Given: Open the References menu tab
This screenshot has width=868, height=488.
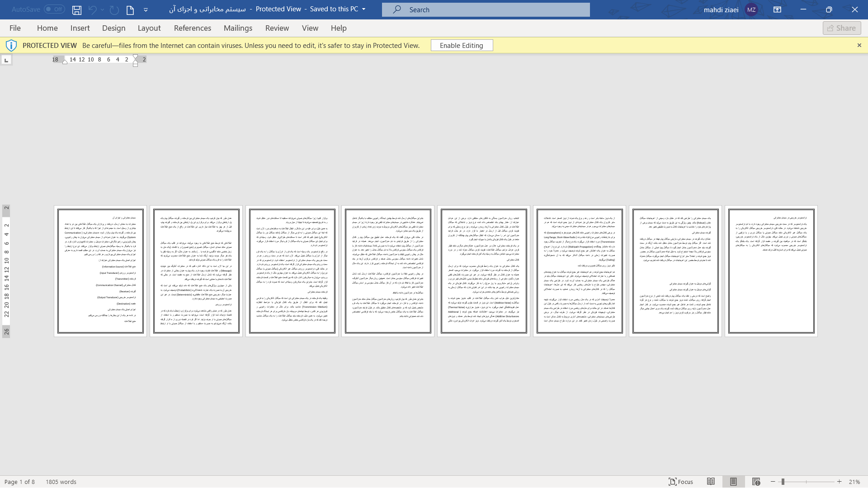Looking at the screenshot, I should [193, 28].
